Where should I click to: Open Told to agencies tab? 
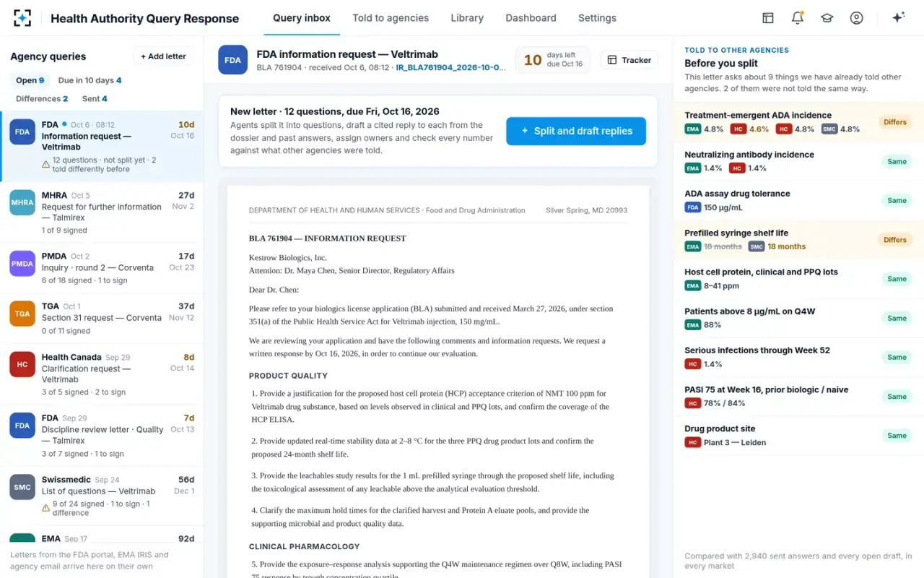pos(391,18)
